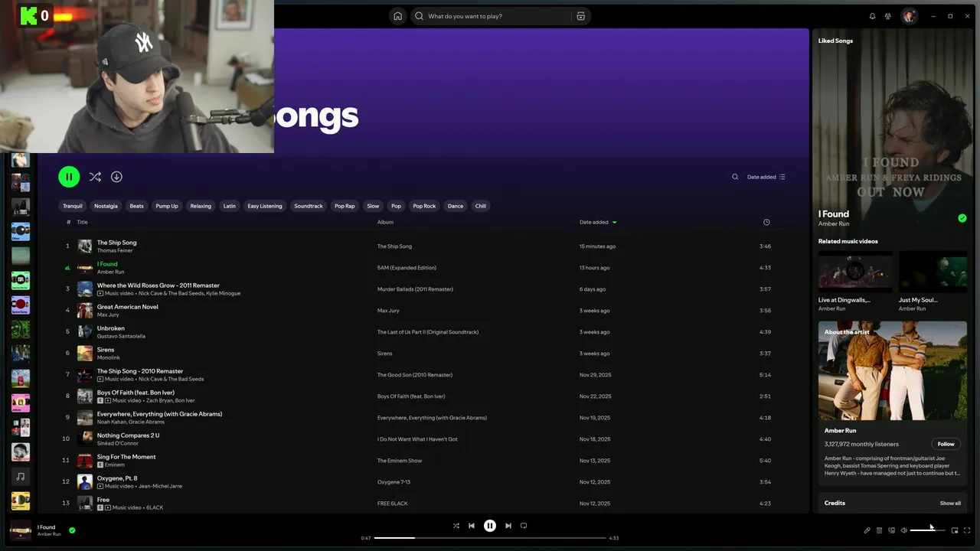Filter by the Slow chip
The width and height of the screenshot is (980, 551).
click(x=373, y=206)
